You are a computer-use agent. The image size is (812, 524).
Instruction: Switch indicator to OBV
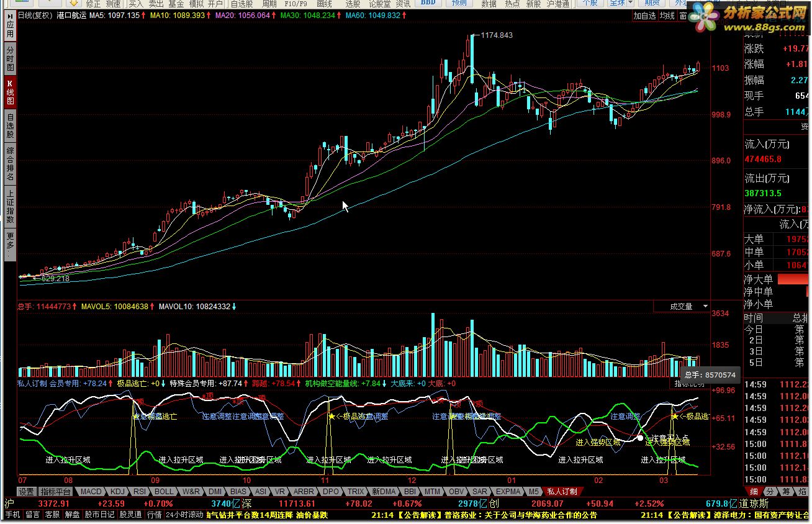tap(456, 491)
